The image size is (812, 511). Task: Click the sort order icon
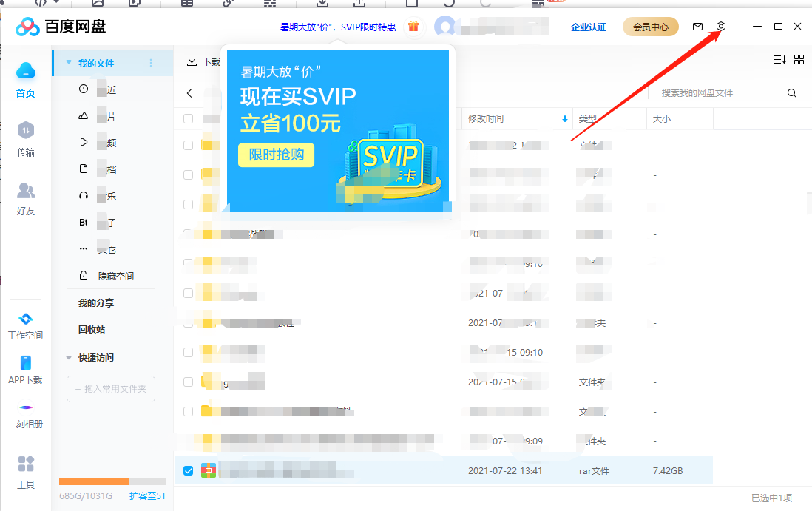pos(780,60)
